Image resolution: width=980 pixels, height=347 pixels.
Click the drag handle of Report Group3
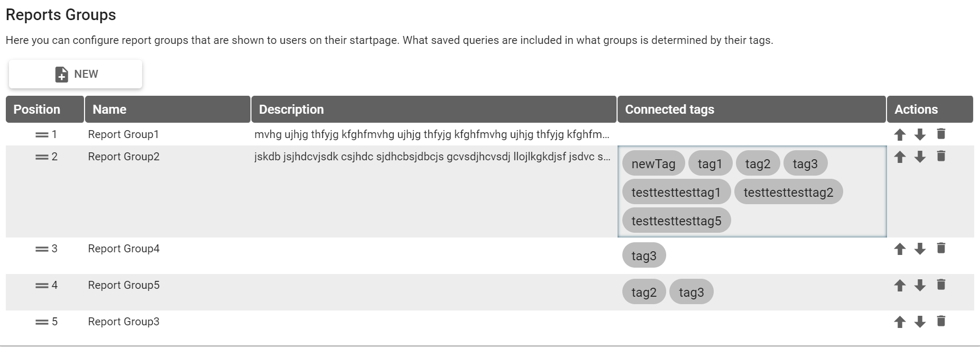(x=42, y=322)
